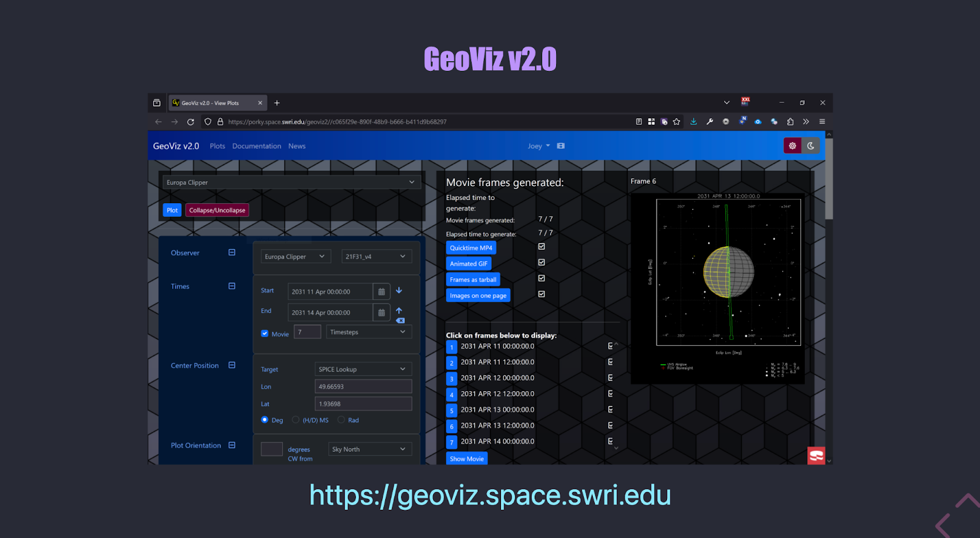980x538 pixels.
Task: Click the Start time input field
Action: coord(330,292)
